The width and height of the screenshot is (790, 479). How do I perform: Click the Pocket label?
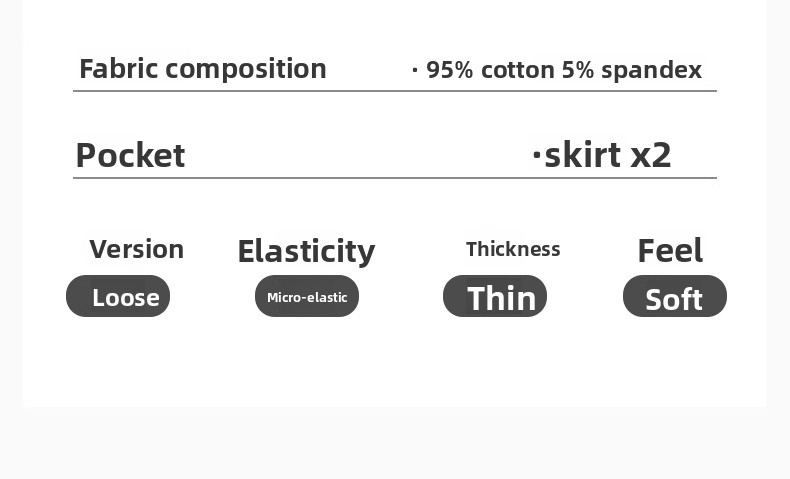(x=130, y=156)
